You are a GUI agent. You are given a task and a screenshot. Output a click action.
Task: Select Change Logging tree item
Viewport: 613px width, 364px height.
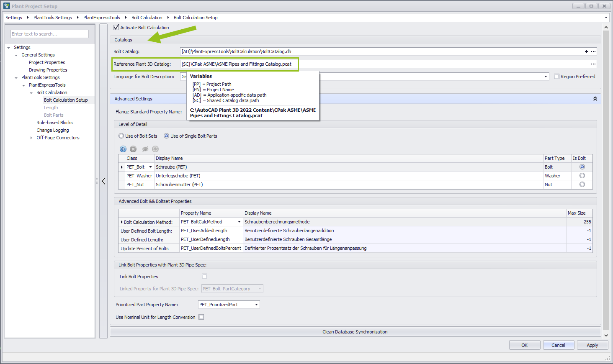pos(53,130)
